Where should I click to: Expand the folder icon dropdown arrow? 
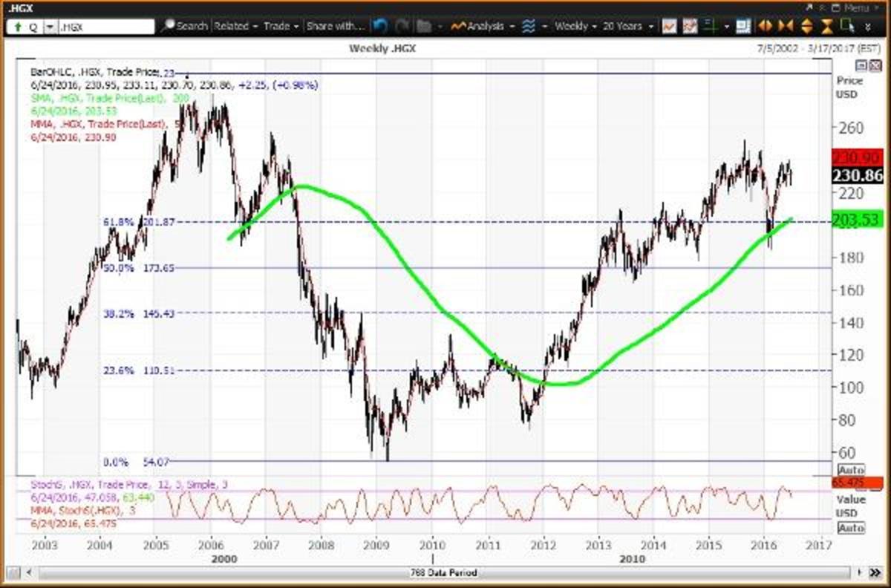click(440, 26)
